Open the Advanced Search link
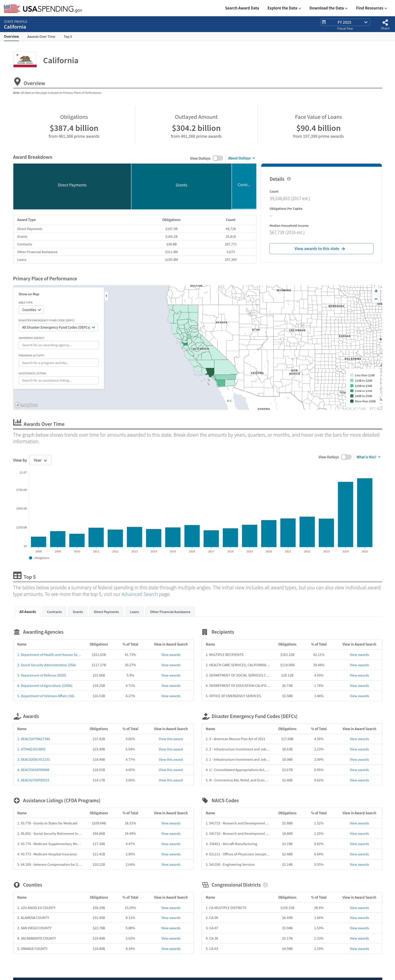The image size is (395, 980). [x=140, y=594]
